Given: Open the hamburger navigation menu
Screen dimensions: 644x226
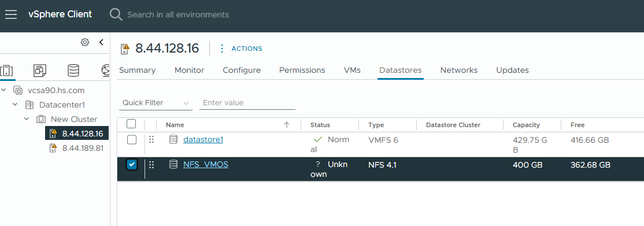Looking at the screenshot, I should [x=11, y=15].
